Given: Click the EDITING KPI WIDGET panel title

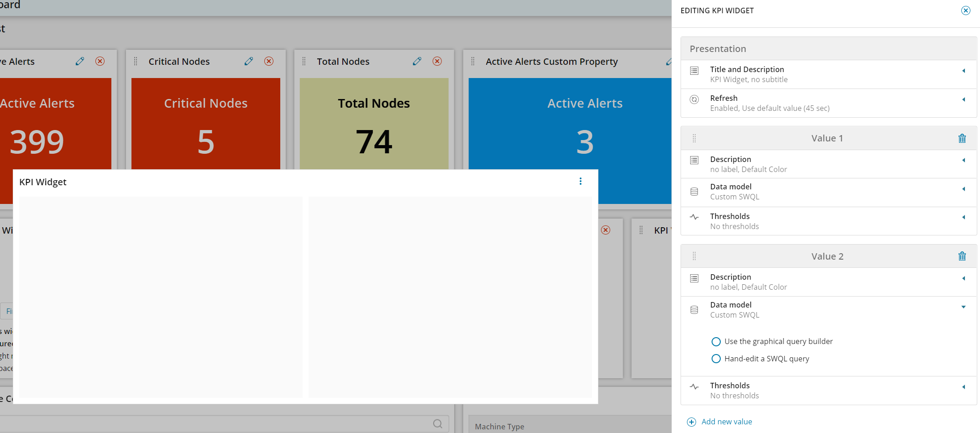Looking at the screenshot, I should (717, 10).
